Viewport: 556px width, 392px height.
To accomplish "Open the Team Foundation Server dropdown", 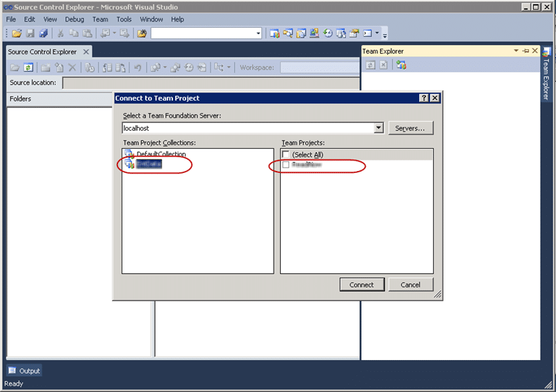I will point(378,128).
